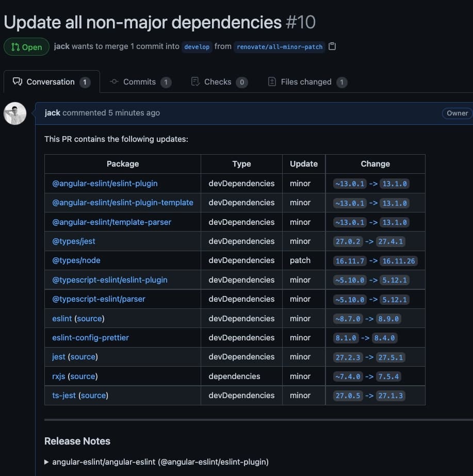Open the Conversation tab
The image size is (473, 476).
click(x=52, y=81)
